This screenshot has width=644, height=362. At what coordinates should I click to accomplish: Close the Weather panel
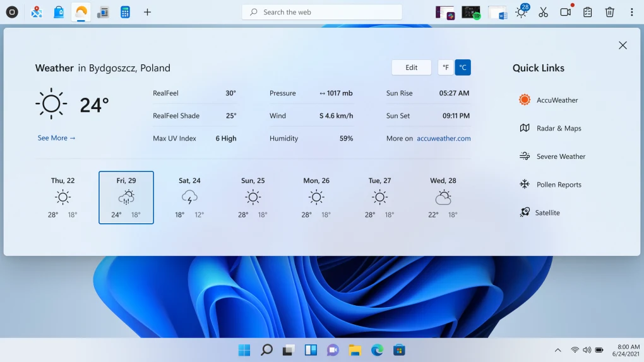click(623, 45)
